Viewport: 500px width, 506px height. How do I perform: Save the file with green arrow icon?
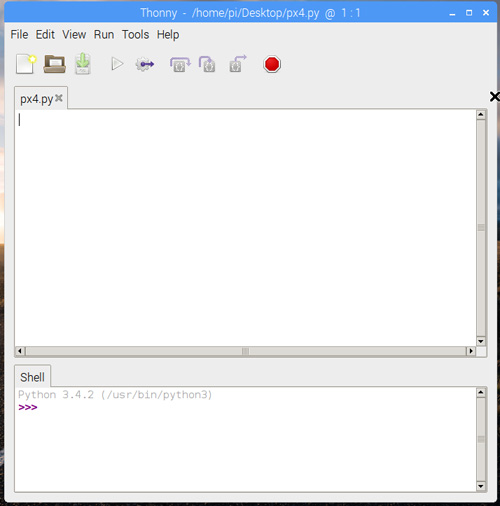tap(83, 64)
